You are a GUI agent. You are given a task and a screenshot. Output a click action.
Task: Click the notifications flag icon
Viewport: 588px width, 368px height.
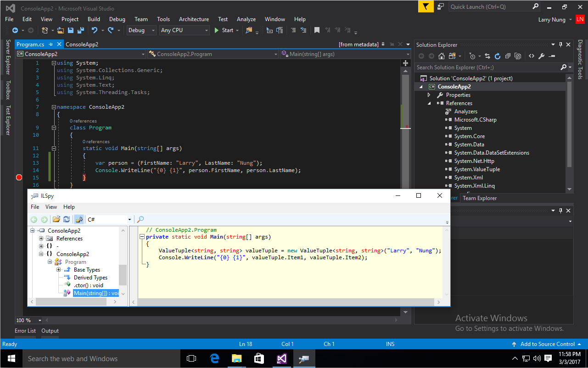(x=426, y=6)
